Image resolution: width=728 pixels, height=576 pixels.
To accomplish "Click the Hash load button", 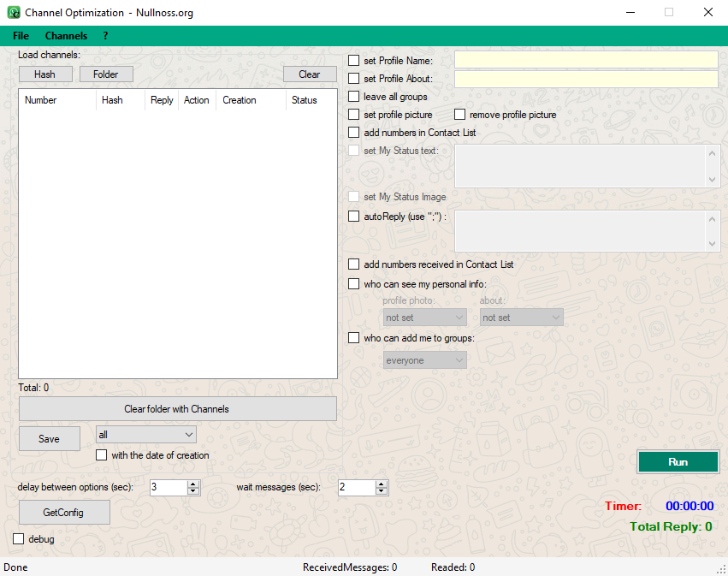I will point(44,74).
